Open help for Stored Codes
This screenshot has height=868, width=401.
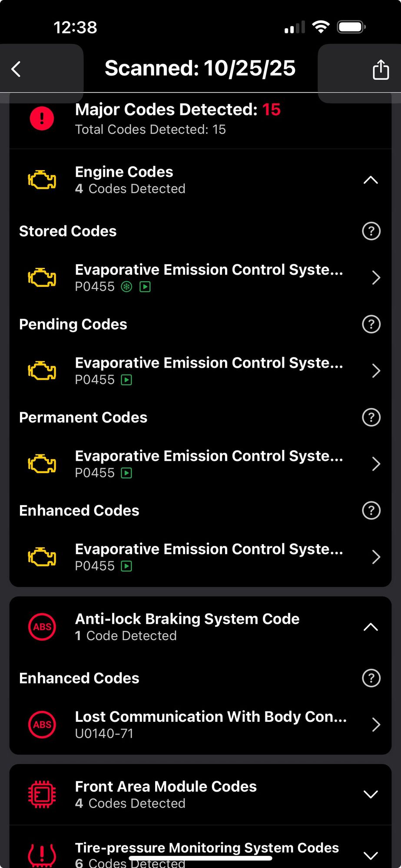click(x=371, y=231)
